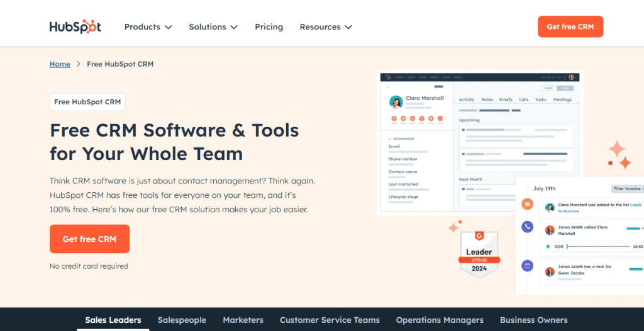Click Clara Marshall's avatar in the contact panel
644x331 pixels.
click(396, 102)
